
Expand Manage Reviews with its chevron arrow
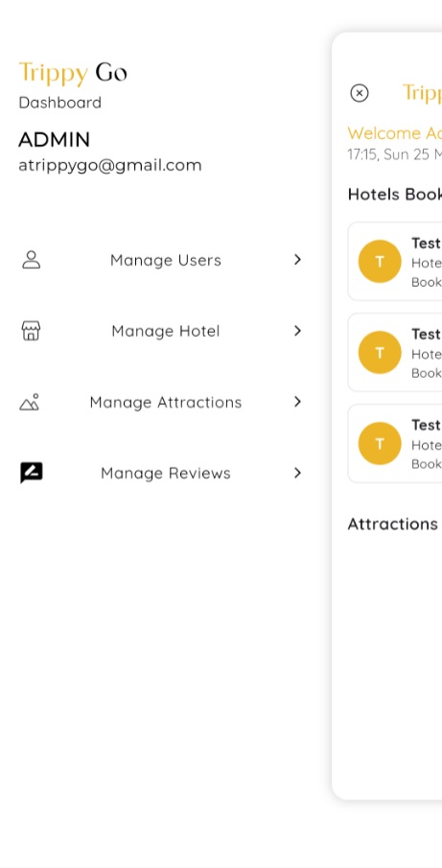tap(297, 473)
